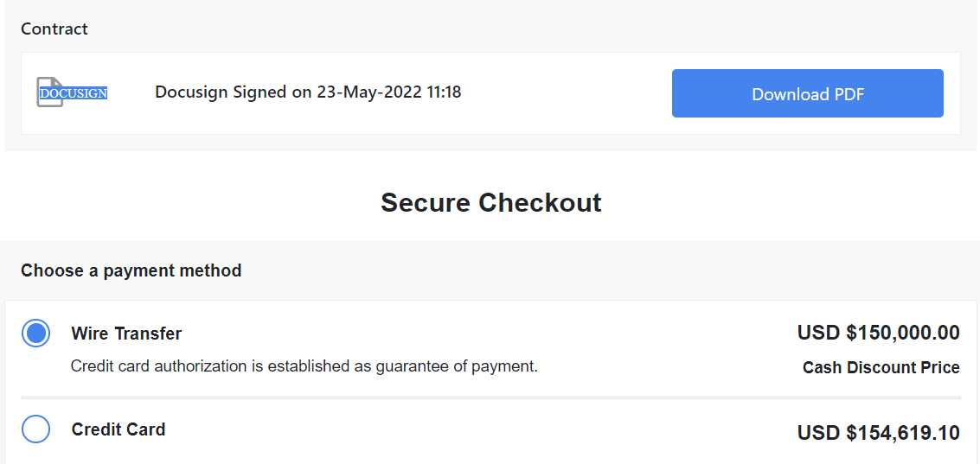Select the Wire Transfer radio button

pos(35,334)
